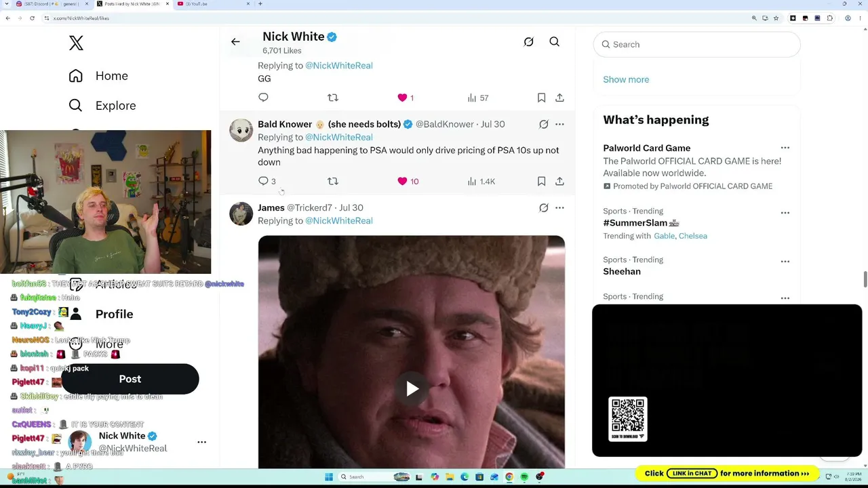Click @NickWhiteReal link in Bald Knower's reply

coord(339,137)
